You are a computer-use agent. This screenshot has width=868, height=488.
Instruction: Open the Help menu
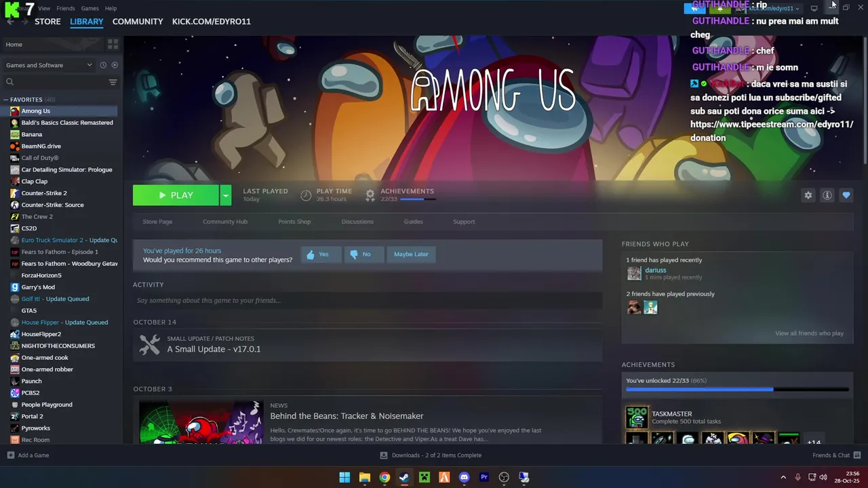pyautogui.click(x=111, y=8)
